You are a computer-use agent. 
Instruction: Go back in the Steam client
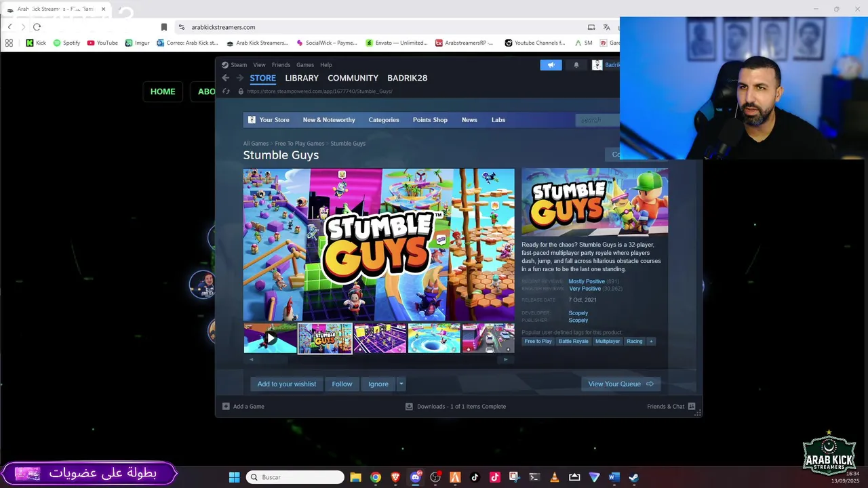(226, 78)
